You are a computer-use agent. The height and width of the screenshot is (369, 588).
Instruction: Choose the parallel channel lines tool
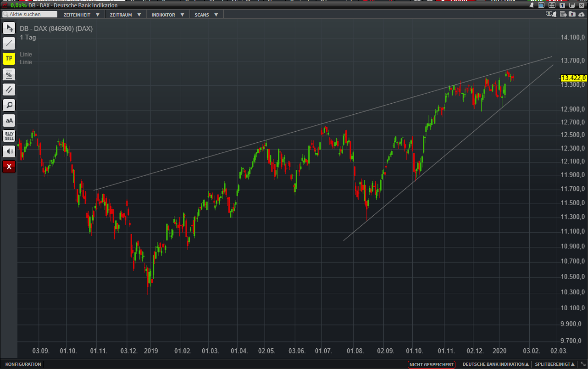coord(9,89)
